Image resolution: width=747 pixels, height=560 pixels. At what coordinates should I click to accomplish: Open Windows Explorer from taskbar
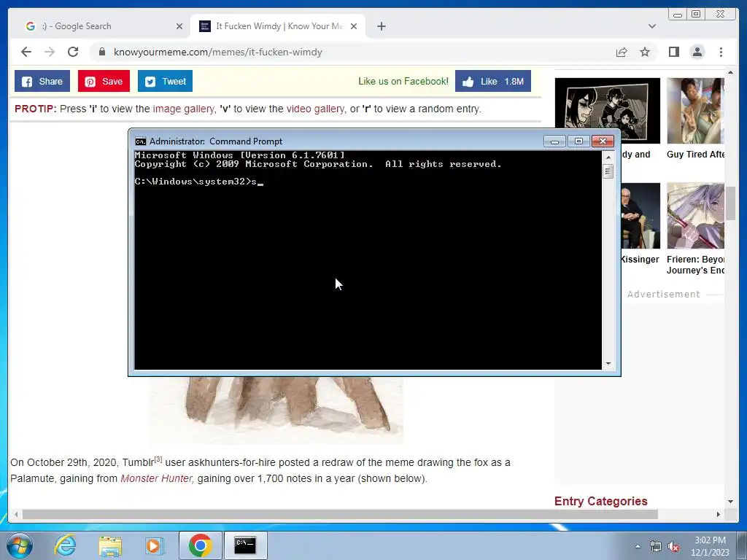110,545
